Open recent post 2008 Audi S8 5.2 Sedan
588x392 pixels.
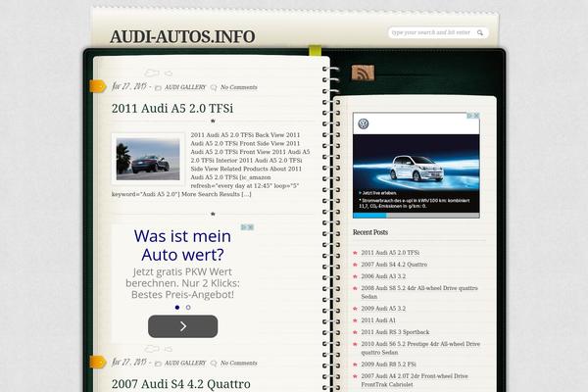pyautogui.click(x=419, y=292)
